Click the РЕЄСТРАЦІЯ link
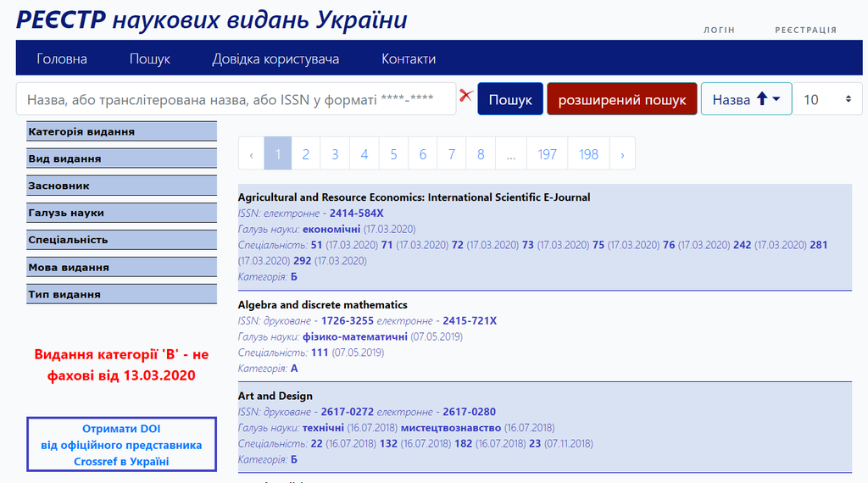 [805, 30]
